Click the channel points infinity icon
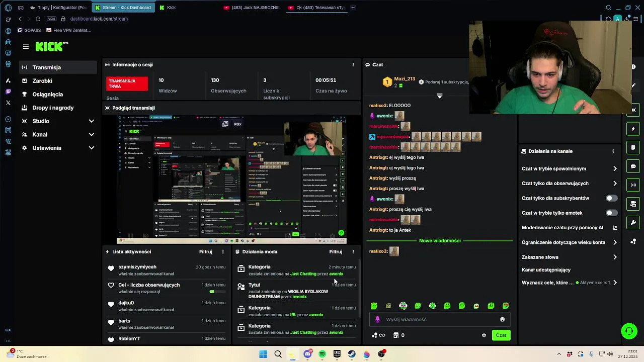The width and height of the screenshot is (644, 362). click(378, 335)
